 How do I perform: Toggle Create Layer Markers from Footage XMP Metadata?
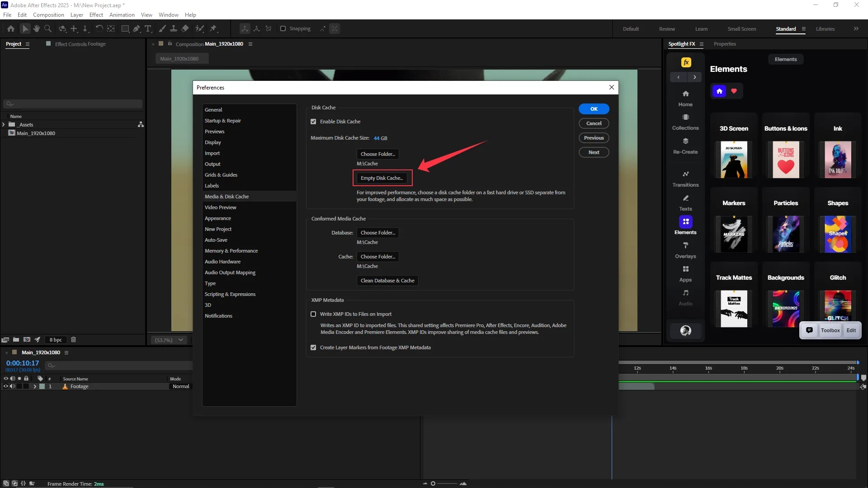coord(313,347)
